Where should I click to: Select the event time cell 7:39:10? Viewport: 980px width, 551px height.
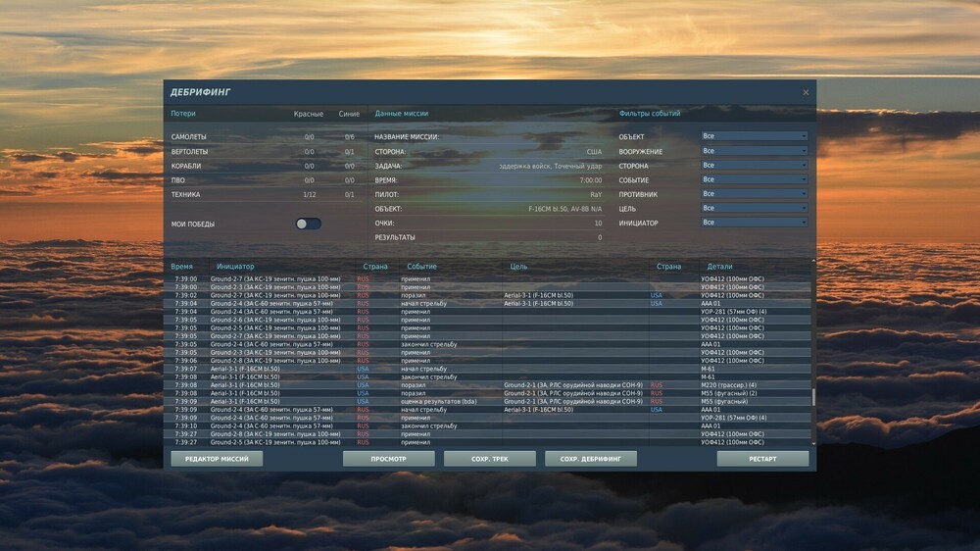pyautogui.click(x=185, y=426)
